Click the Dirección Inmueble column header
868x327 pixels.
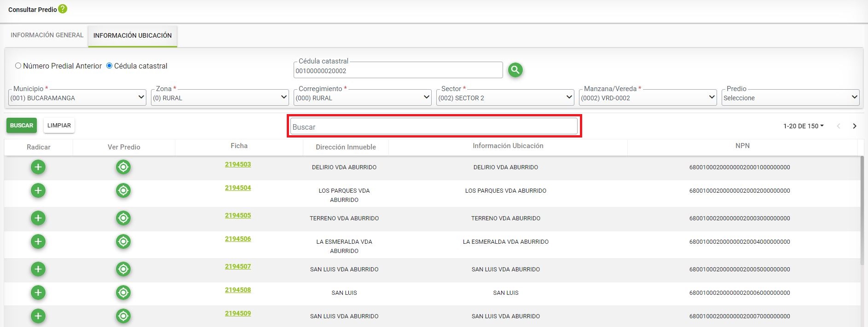click(346, 147)
